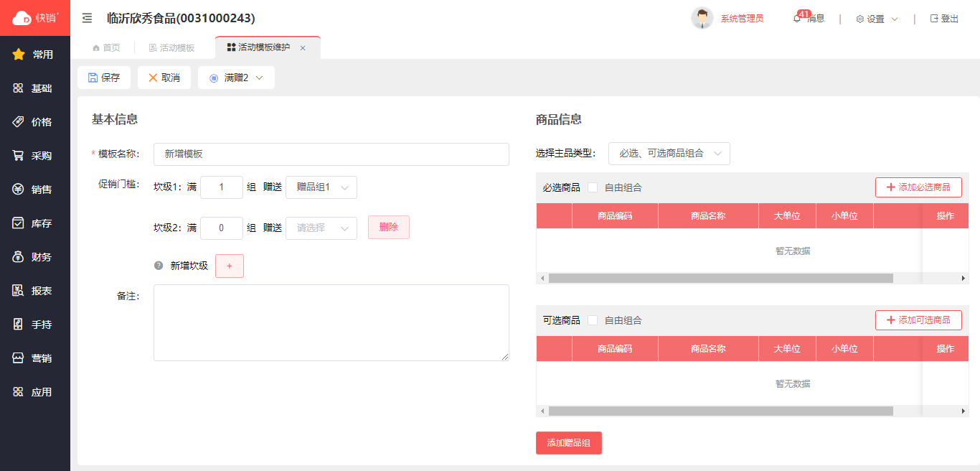
Task: Click the help question mark beside 新增坎级
Action: coord(159,266)
